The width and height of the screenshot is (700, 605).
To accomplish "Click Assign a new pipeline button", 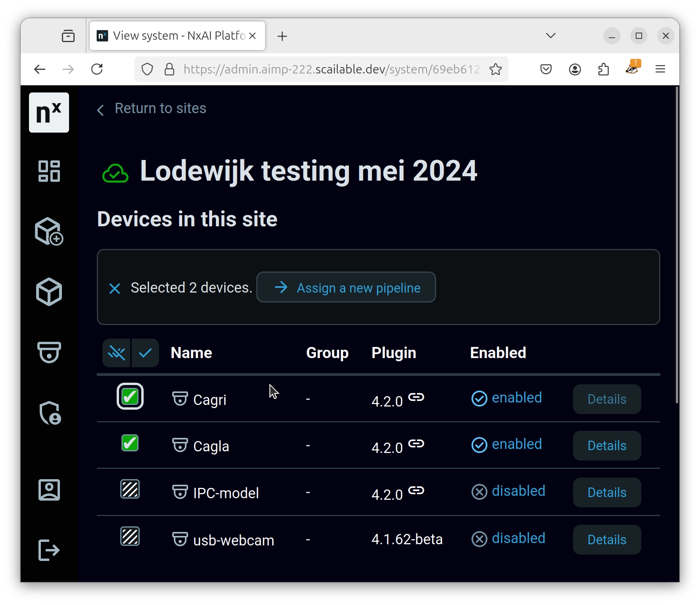I will (x=346, y=287).
